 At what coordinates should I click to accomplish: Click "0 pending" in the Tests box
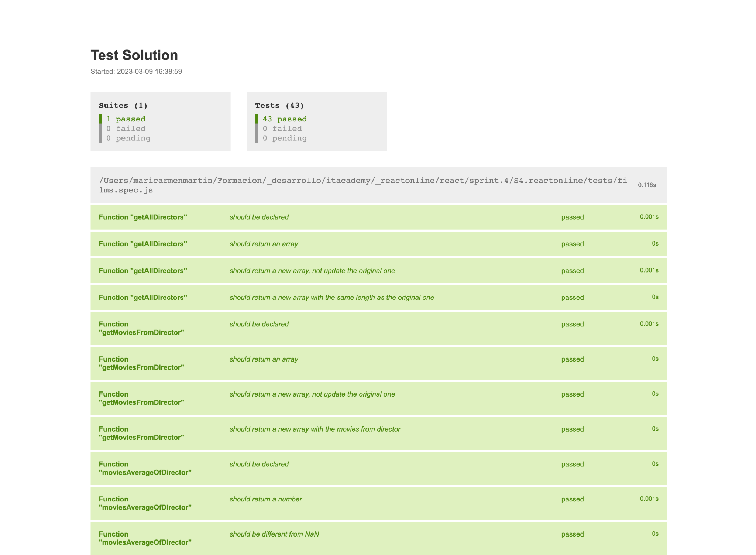point(285,138)
